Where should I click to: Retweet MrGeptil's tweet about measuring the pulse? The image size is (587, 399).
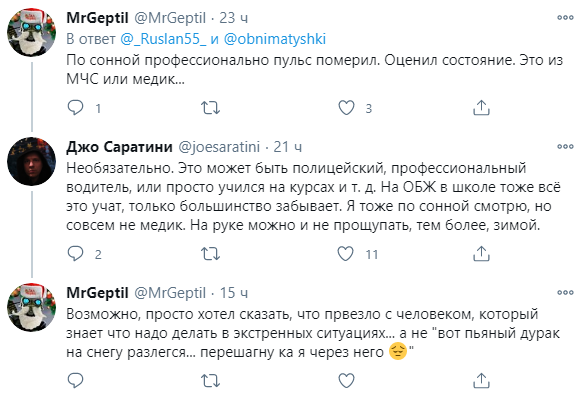click(x=210, y=108)
